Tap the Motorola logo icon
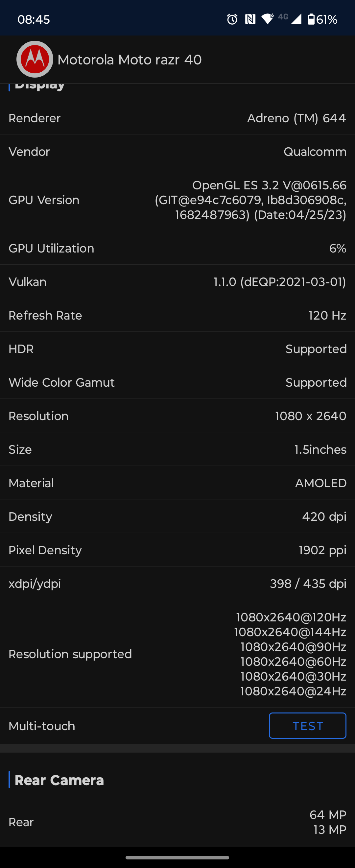 (x=35, y=59)
